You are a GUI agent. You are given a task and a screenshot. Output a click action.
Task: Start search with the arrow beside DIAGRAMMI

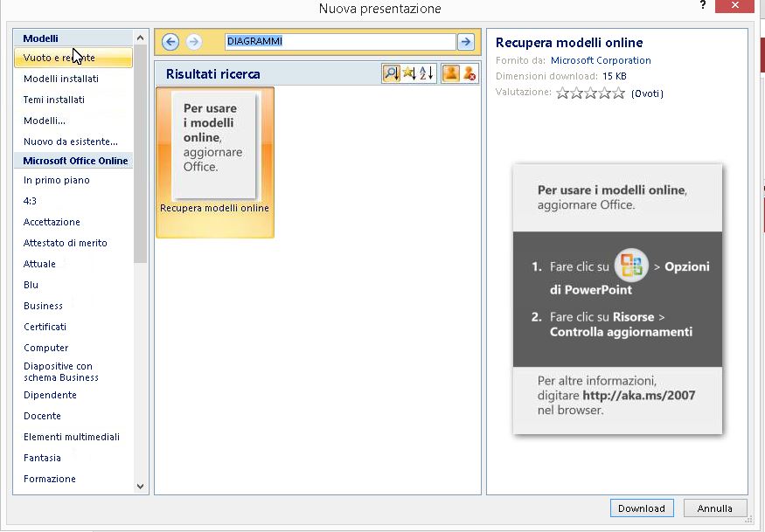coord(466,42)
